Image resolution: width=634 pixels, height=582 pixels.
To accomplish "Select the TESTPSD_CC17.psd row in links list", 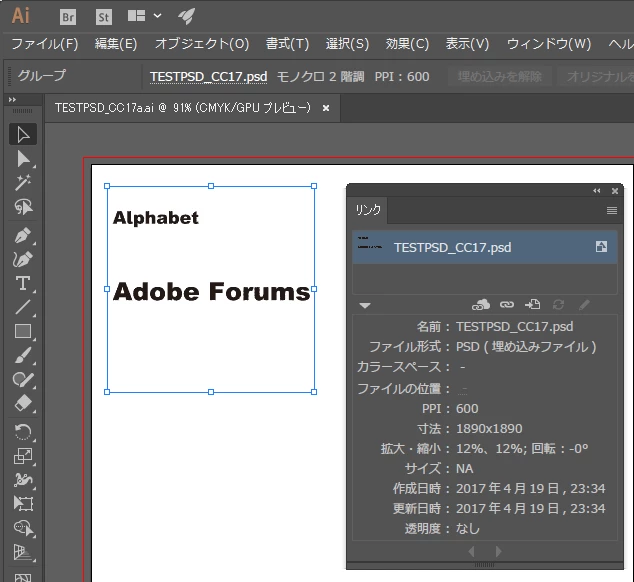I will point(484,247).
